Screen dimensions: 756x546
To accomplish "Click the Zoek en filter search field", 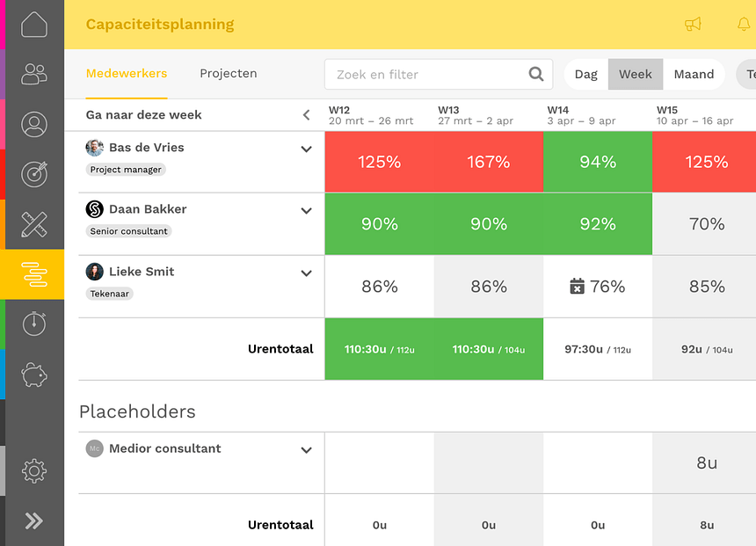I will pos(439,74).
